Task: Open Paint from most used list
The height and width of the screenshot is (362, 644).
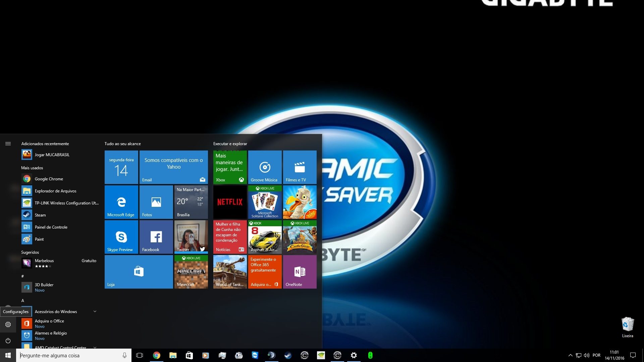Action: 60,239
